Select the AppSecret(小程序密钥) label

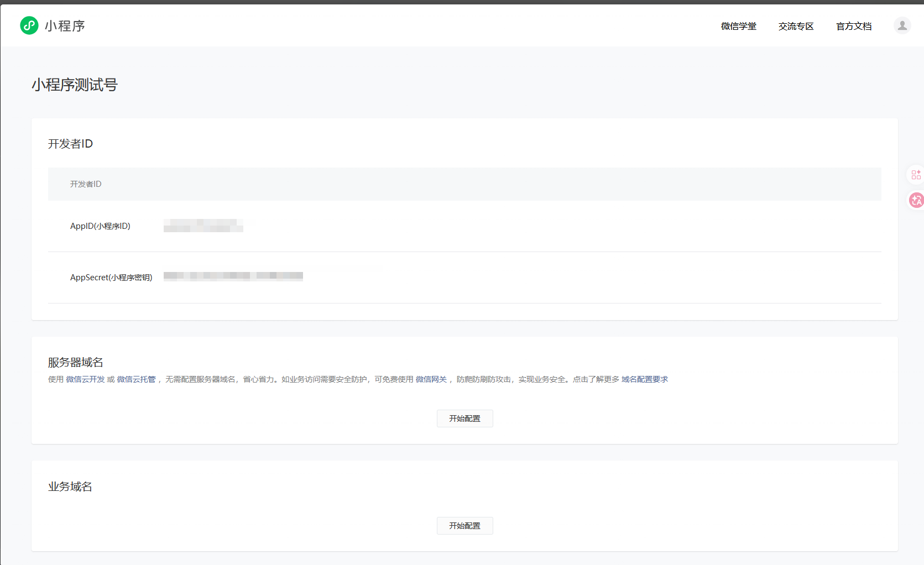point(111,278)
